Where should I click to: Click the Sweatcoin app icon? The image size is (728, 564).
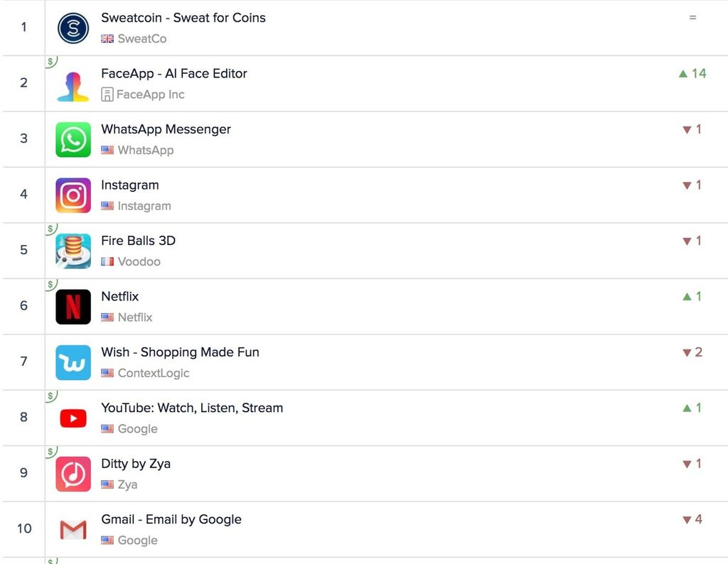(x=73, y=28)
